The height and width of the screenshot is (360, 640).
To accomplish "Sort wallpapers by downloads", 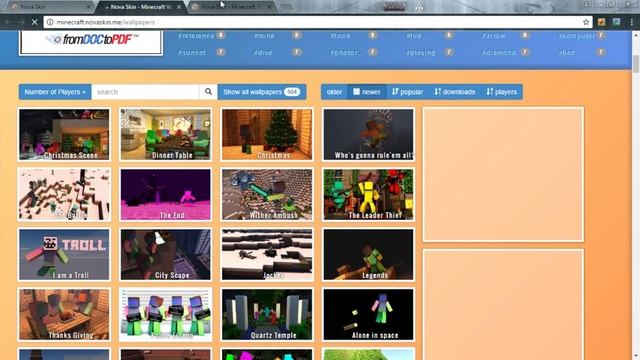I will click(x=455, y=92).
